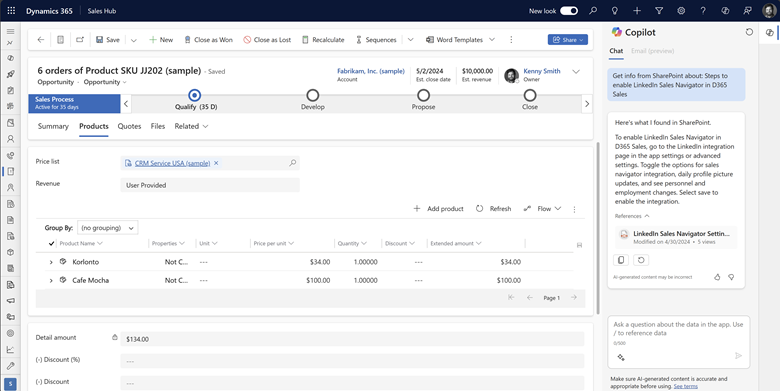780x391 pixels.
Task: Remove CRM Service USA price list with X
Action: coord(216,163)
